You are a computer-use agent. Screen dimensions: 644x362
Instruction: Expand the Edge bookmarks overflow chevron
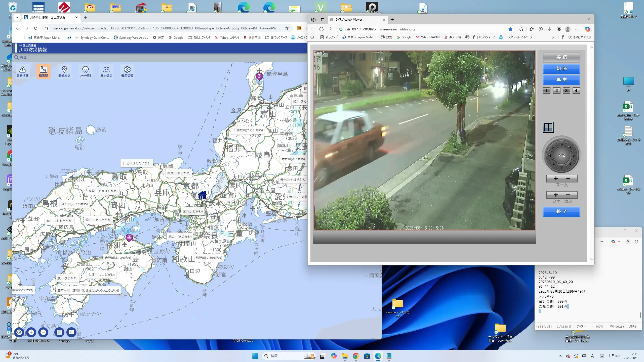(553, 37)
